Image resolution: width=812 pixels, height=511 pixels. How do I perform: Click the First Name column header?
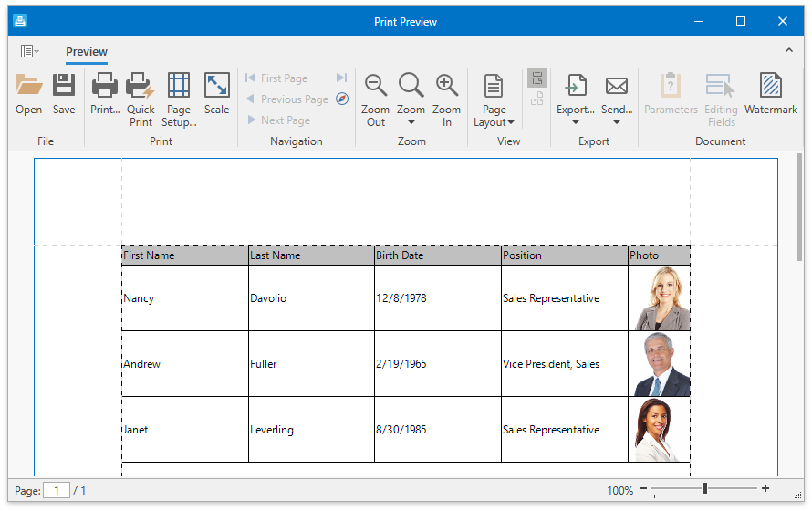click(185, 255)
